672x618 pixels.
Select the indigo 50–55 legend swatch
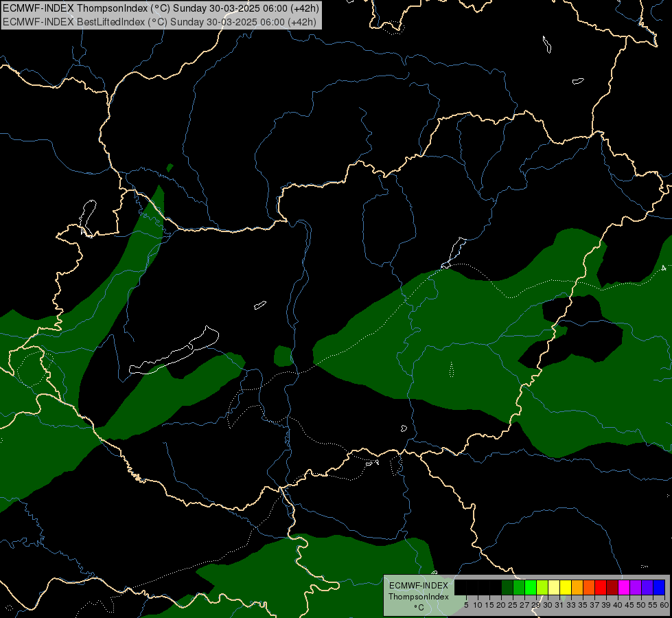click(x=647, y=587)
